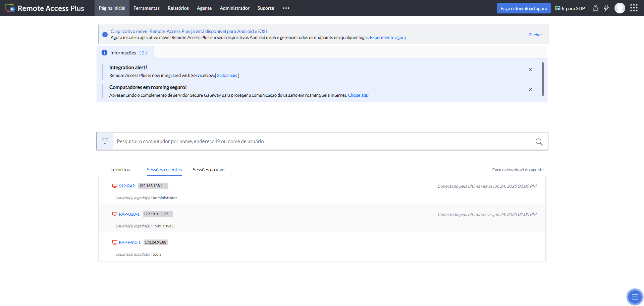Dismiss the Integration alert message

click(531, 70)
